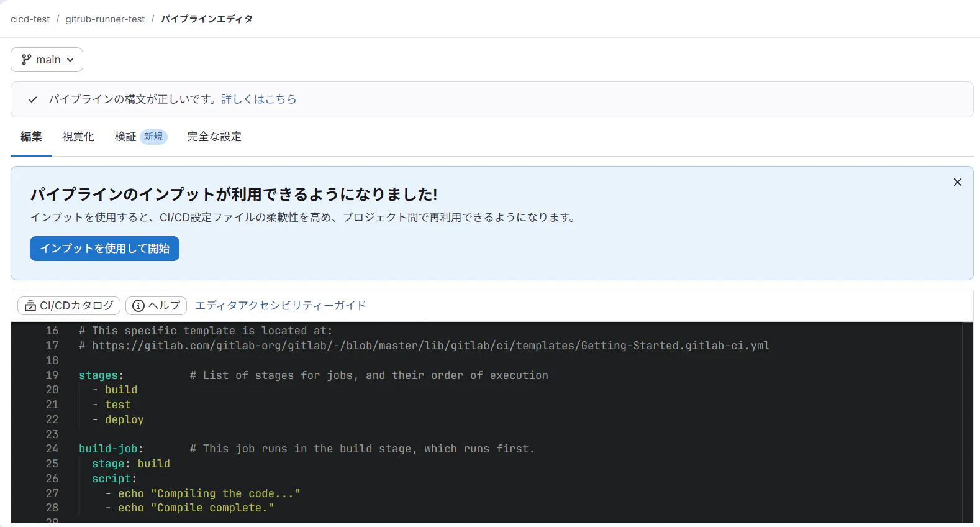Switch to the 視覚化 tab
This screenshot has width=980, height=527.
coord(78,137)
